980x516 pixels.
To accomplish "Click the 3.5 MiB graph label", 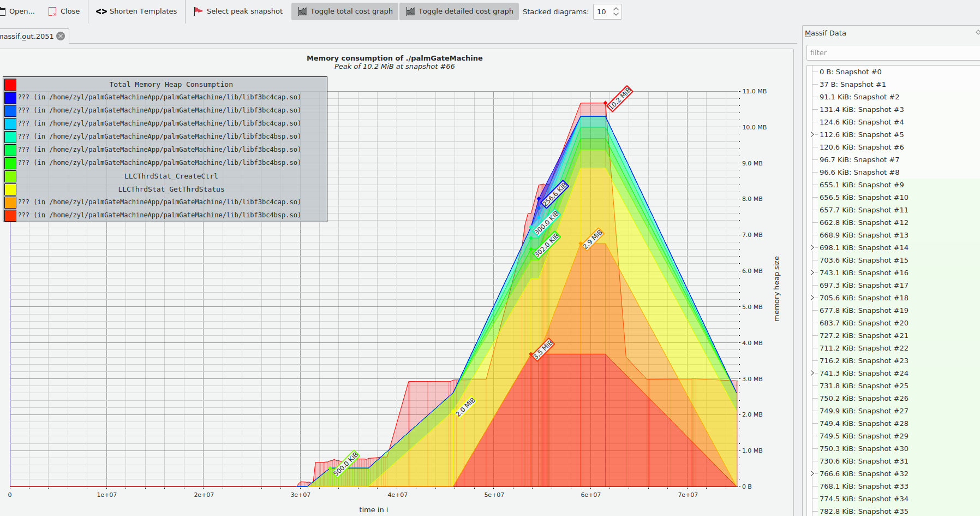I will pyautogui.click(x=543, y=349).
